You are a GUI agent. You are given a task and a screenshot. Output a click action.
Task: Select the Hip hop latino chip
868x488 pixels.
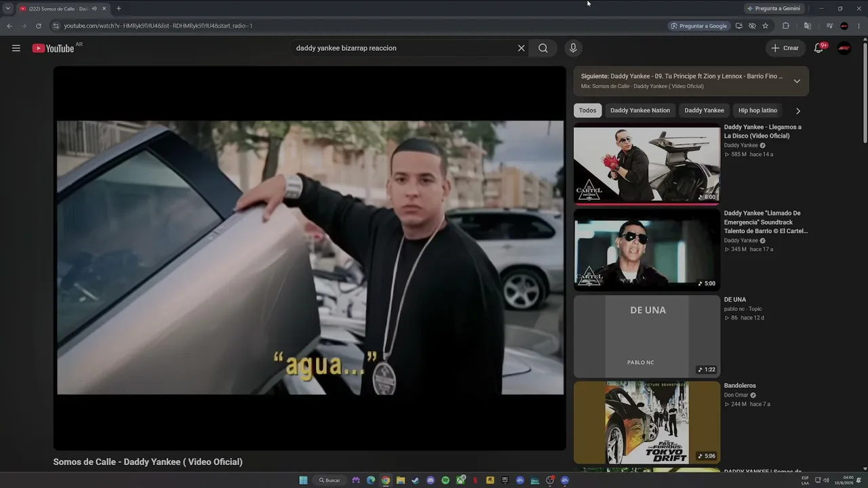tap(757, 110)
